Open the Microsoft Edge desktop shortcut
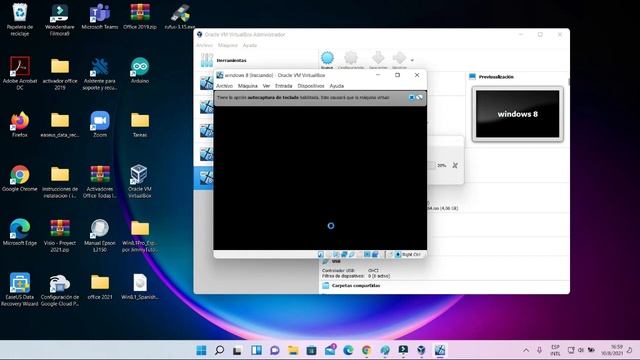640x360 pixels. pyautogui.click(x=20, y=232)
